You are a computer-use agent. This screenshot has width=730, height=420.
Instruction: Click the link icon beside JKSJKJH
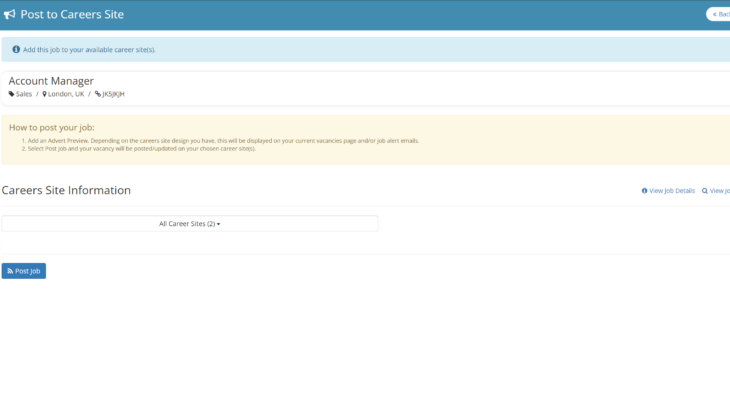point(98,94)
